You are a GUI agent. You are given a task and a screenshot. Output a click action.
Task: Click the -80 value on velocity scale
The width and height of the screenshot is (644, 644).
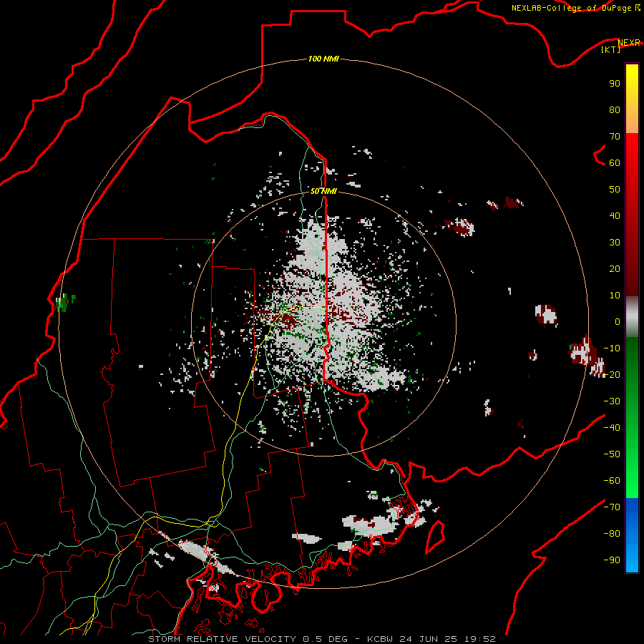coord(612,534)
